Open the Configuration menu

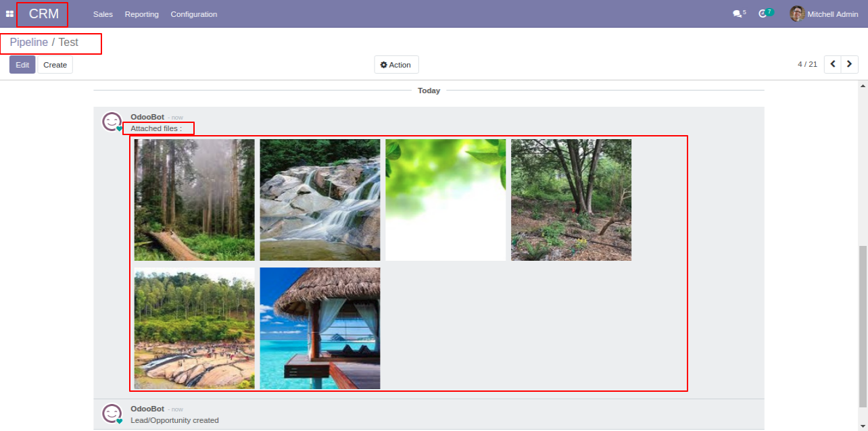[194, 14]
